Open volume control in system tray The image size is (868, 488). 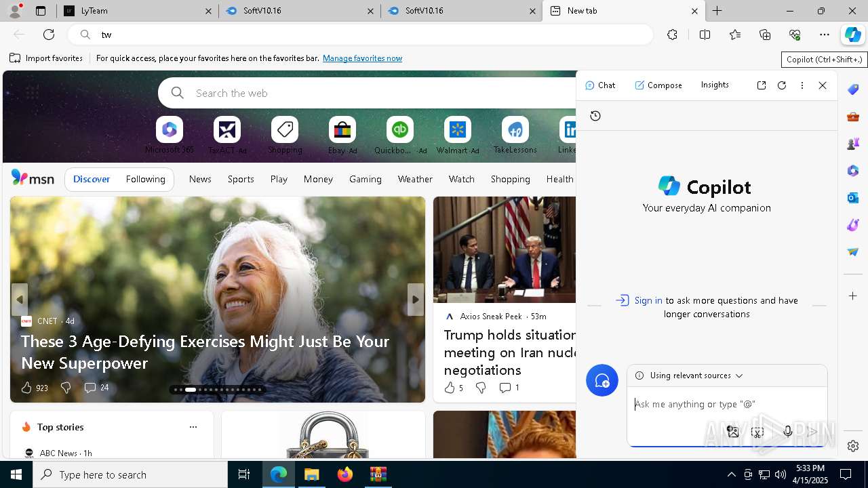[x=780, y=474]
